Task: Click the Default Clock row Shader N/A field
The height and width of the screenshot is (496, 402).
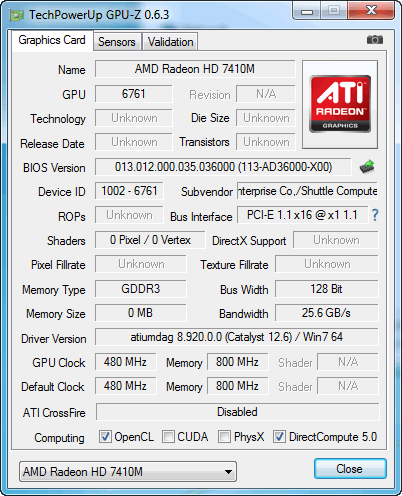Action: click(348, 386)
